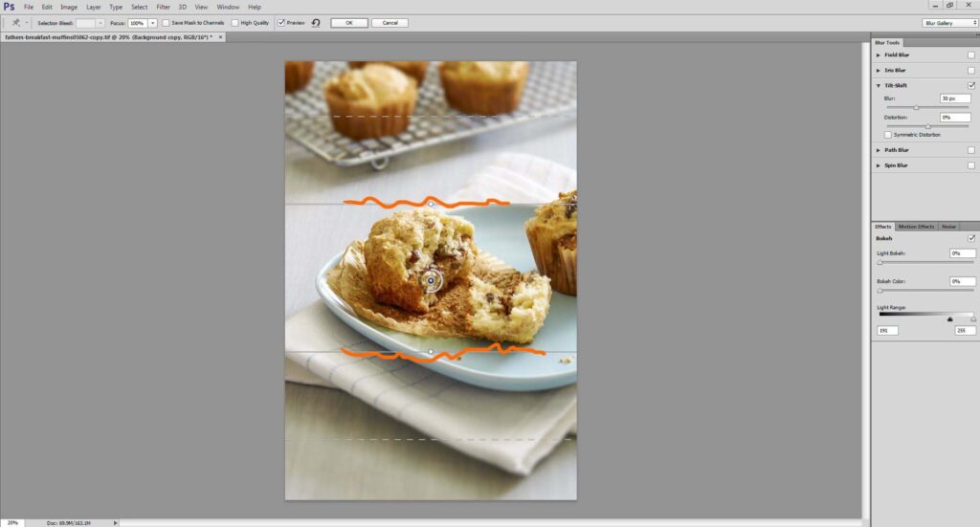Click the Blur amount input field
This screenshot has width=980, height=527.
point(954,99)
